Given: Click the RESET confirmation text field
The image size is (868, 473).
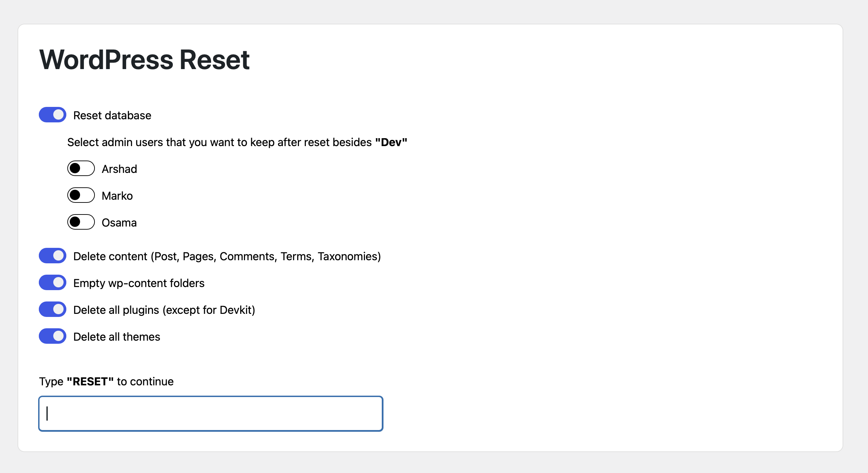Looking at the screenshot, I should click(x=211, y=414).
